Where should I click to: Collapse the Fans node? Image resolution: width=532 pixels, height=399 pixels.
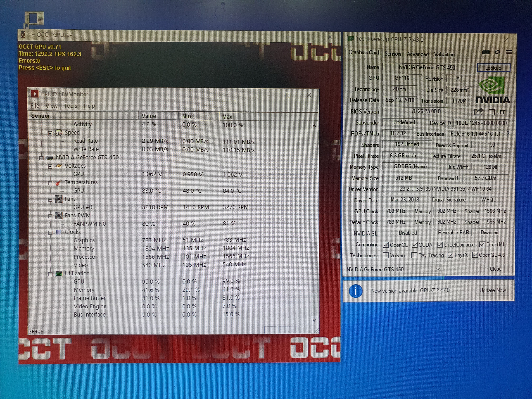click(50, 199)
